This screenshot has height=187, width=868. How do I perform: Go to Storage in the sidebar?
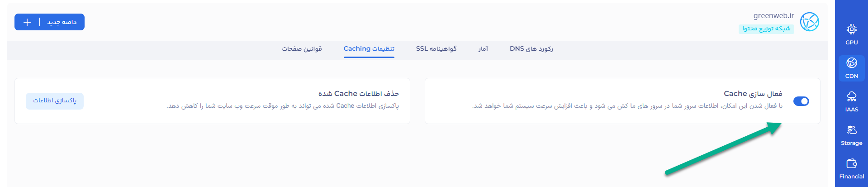click(851, 135)
